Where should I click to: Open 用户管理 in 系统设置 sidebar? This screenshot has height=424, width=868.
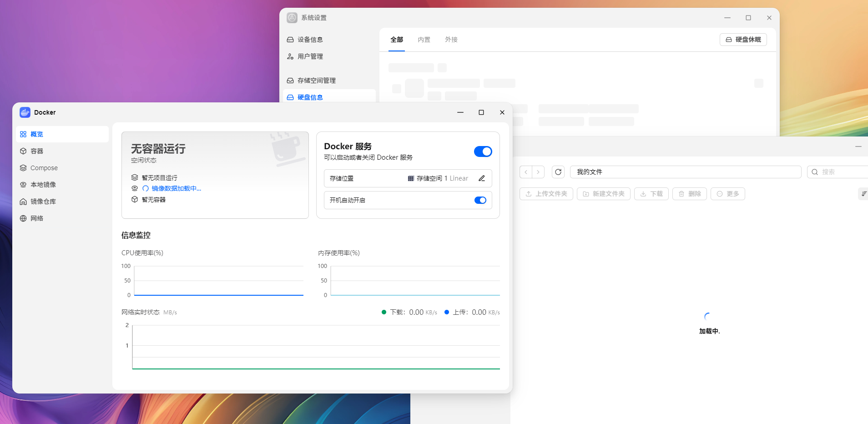click(329, 56)
